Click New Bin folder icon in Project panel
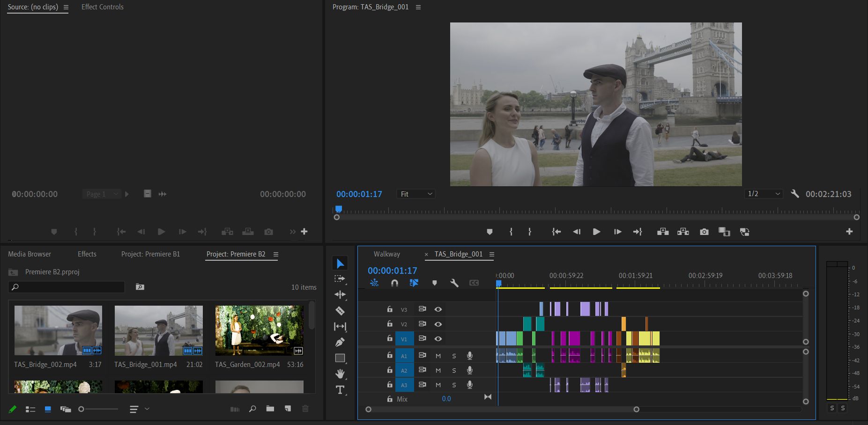This screenshot has height=425, width=868. [x=270, y=409]
